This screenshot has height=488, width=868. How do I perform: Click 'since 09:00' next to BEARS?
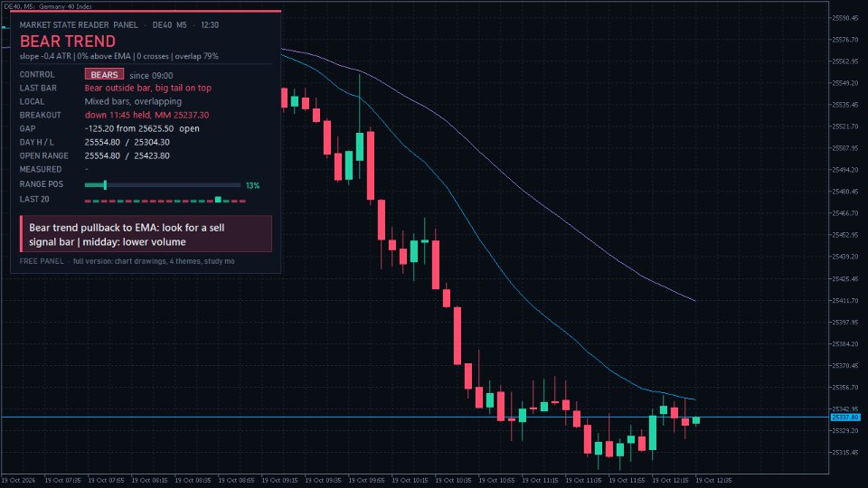pos(151,75)
